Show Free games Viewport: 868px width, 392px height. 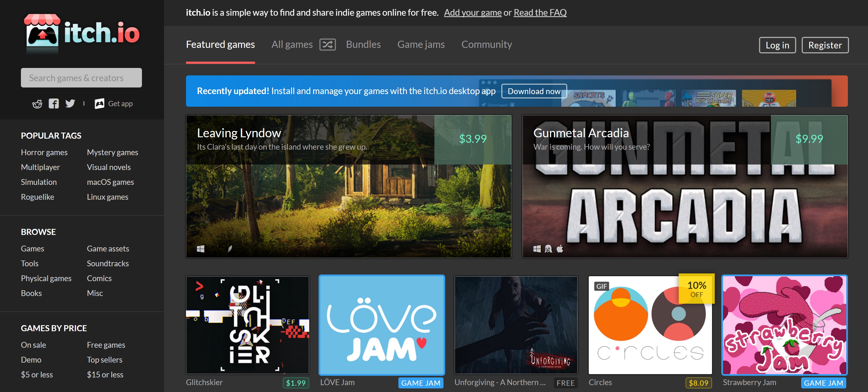[106, 345]
